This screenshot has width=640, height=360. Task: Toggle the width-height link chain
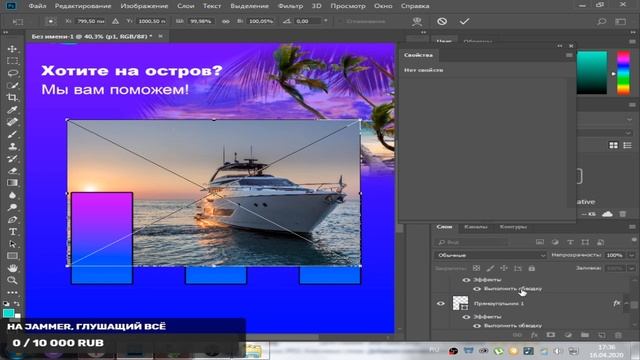click(225, 21)
